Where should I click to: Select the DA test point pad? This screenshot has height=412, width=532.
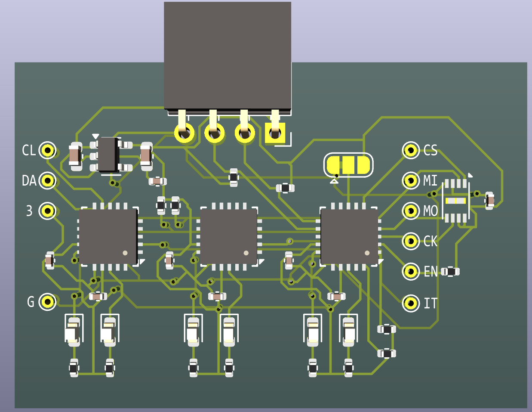click(x=48, y=180)
